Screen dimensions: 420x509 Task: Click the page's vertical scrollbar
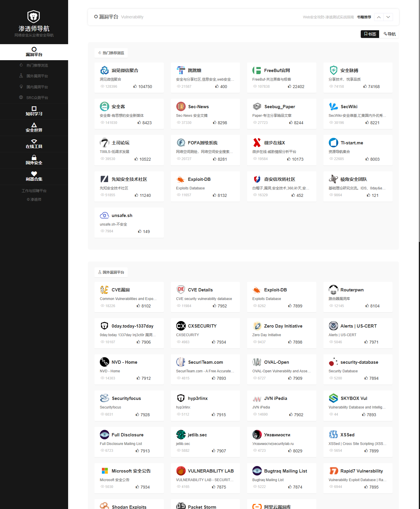point(419,119)
